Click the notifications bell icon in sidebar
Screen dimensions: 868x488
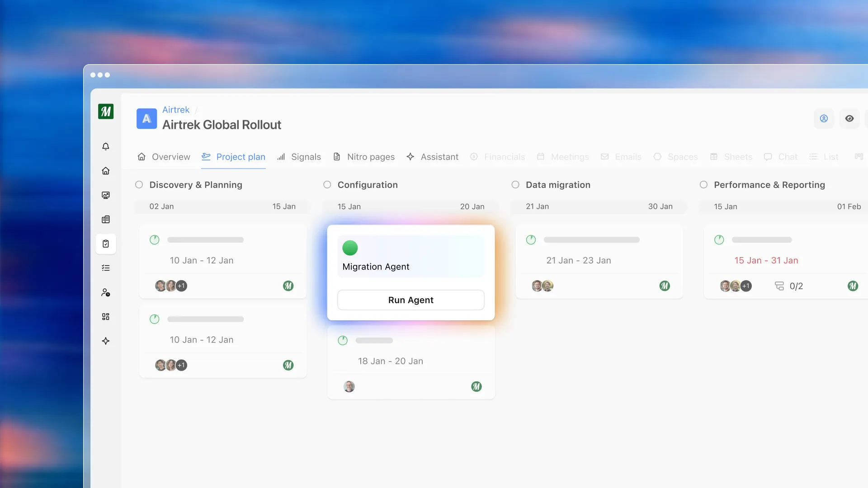(x=106, y=146)
